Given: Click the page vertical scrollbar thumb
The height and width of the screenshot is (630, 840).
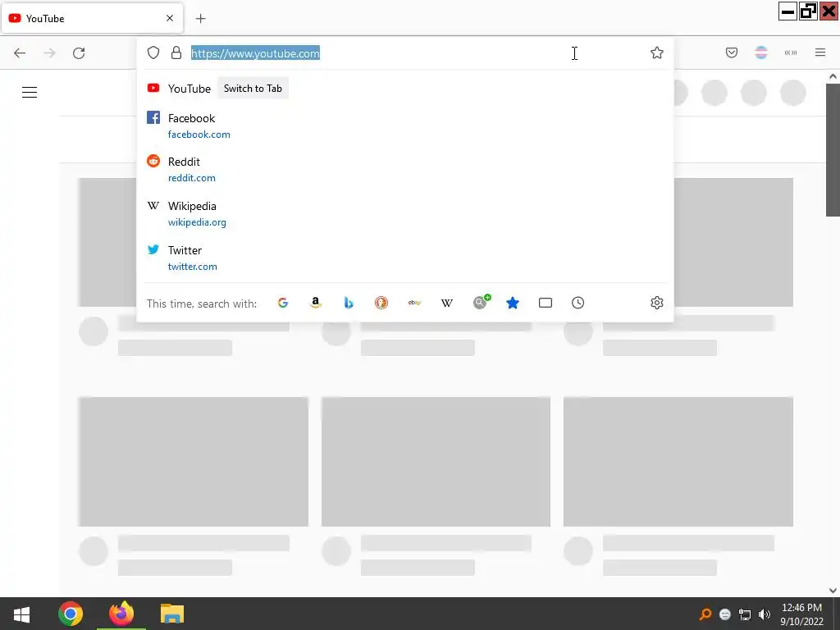Looking at the screenshot, I should pos(833,150).
